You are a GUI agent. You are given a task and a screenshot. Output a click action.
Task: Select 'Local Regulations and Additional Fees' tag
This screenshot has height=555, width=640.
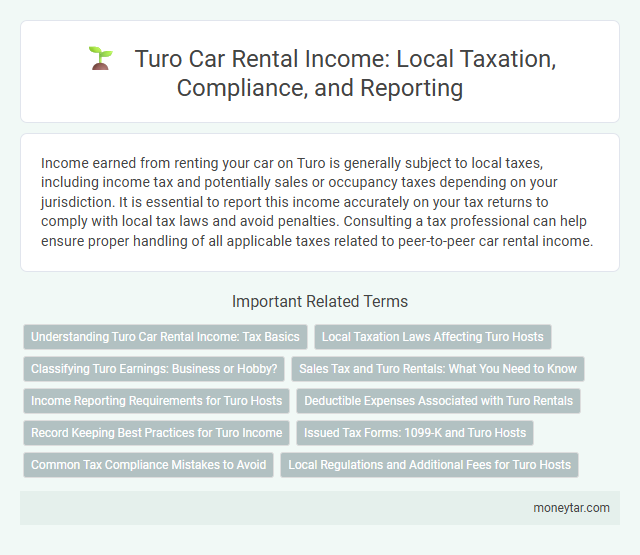point(429,465)
